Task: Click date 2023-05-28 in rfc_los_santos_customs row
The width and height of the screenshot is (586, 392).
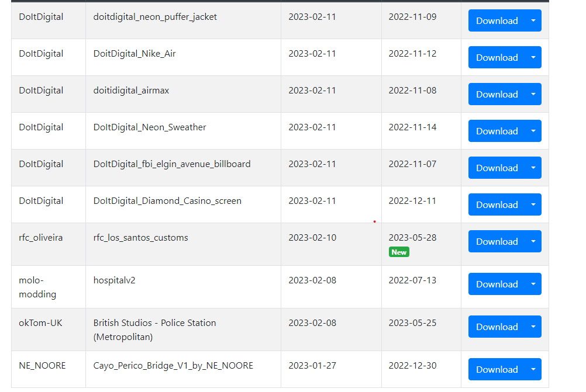Action: [x=412, y=237]
